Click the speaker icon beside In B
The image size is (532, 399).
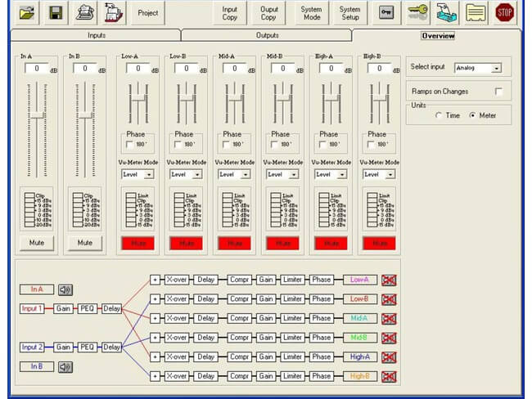(65, 366)
